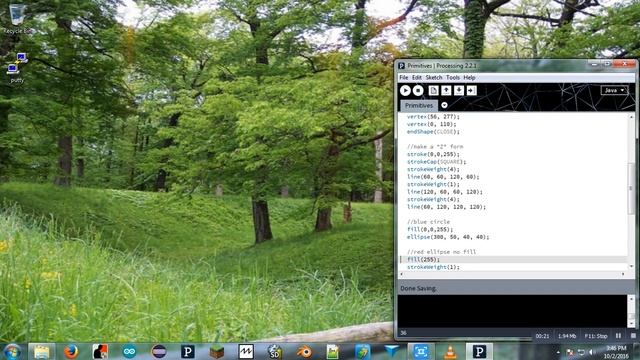Open the Eclipse taskbar icon
This screenshot has width=640, height=360.
pos(159,351)
